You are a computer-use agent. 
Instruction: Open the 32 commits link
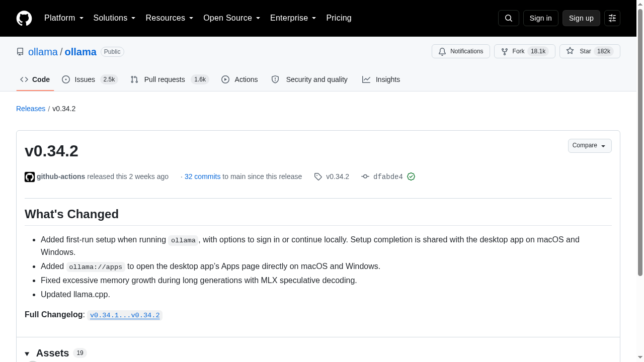click(x=202, y=176)
